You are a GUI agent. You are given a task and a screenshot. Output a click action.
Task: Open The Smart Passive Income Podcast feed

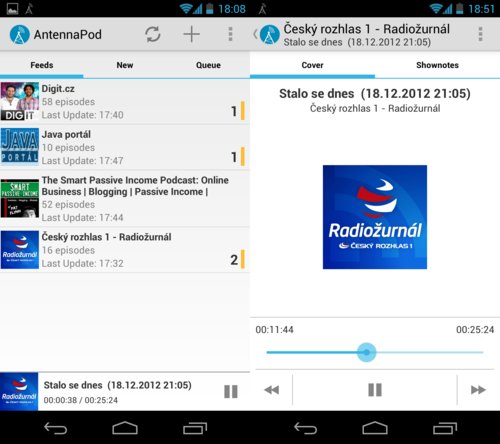[125, 199]
